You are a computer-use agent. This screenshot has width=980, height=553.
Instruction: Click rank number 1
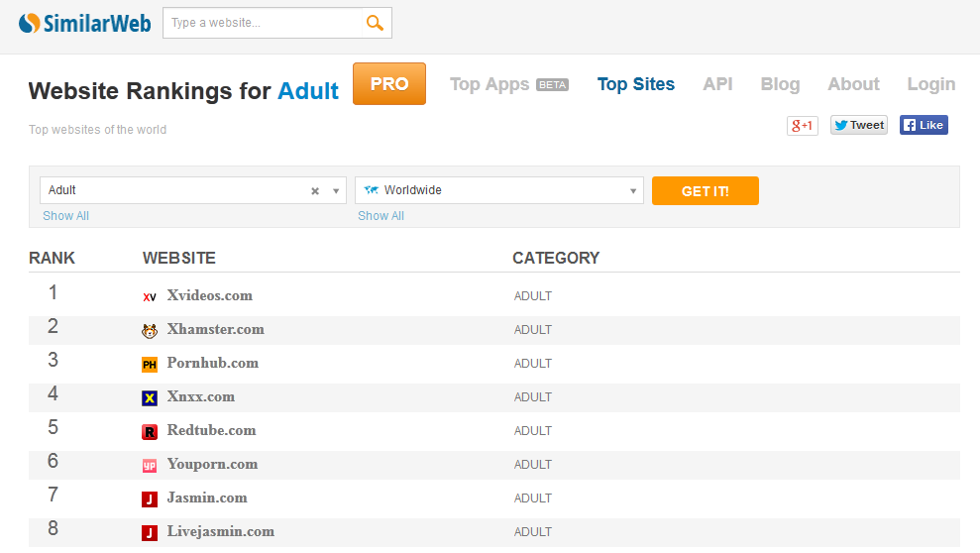point(54,292)
